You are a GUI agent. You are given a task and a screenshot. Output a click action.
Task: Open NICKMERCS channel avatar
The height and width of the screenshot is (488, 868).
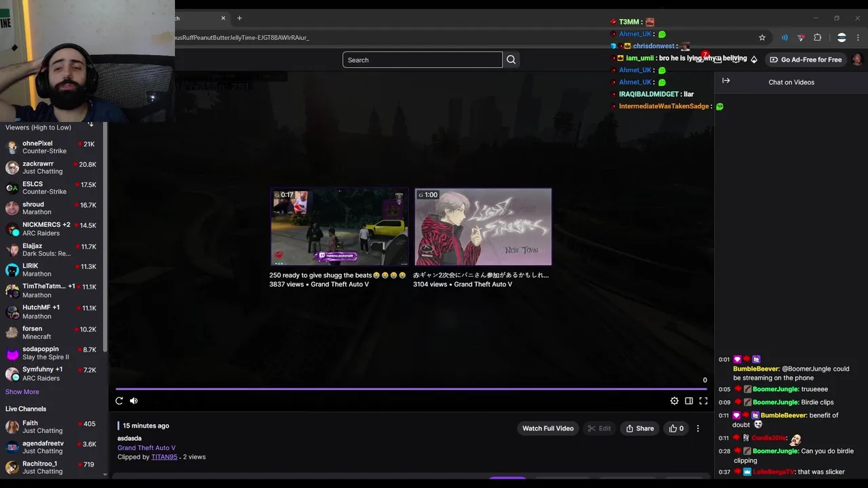[x=12, y=228]
